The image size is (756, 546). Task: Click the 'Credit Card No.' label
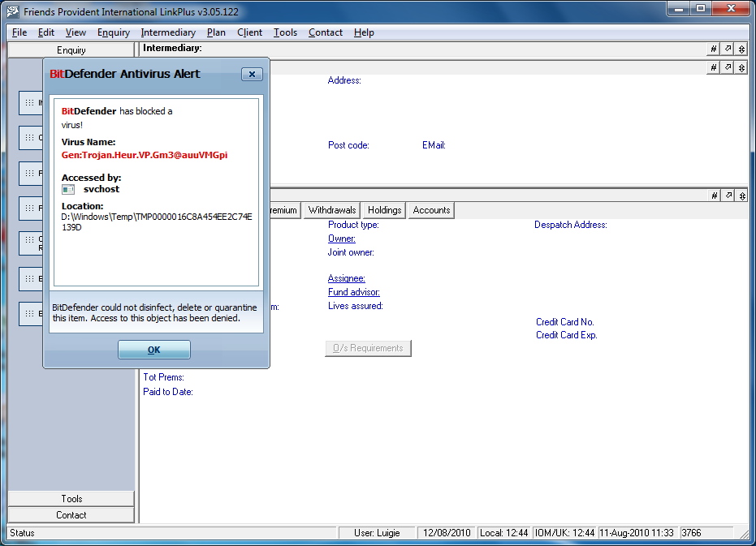pyautogui.click(x=564, y=322)
